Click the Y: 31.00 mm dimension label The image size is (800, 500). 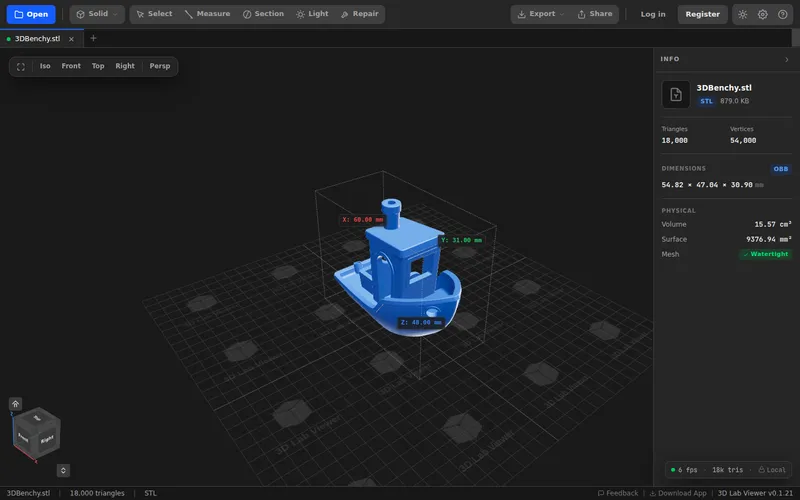461,240
